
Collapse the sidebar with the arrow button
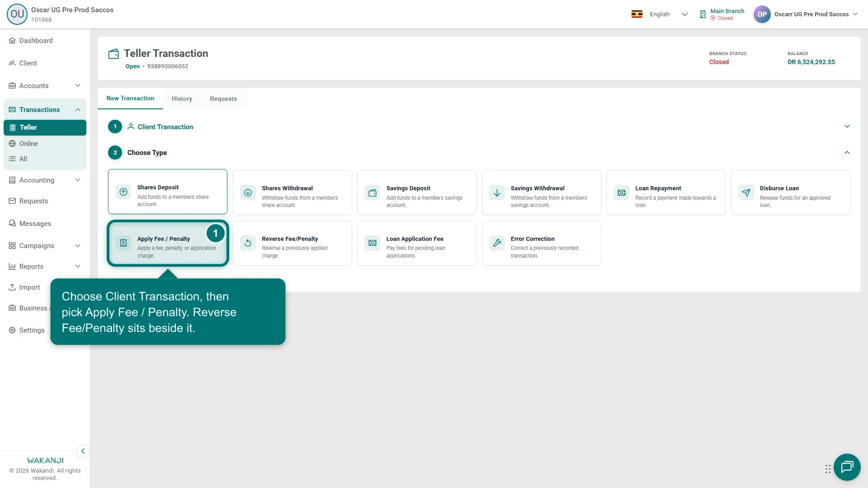pyautogui.click(x=83, y=451)
